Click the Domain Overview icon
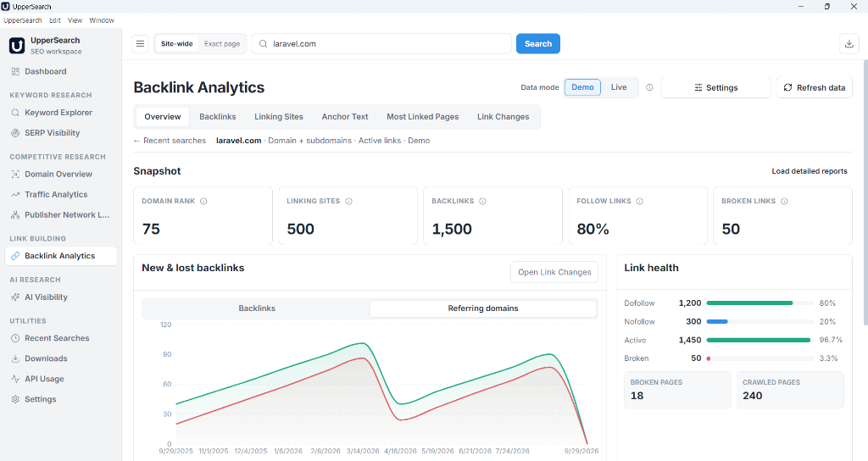The height and width of the screenshot is (461, 868). [15, 174]
